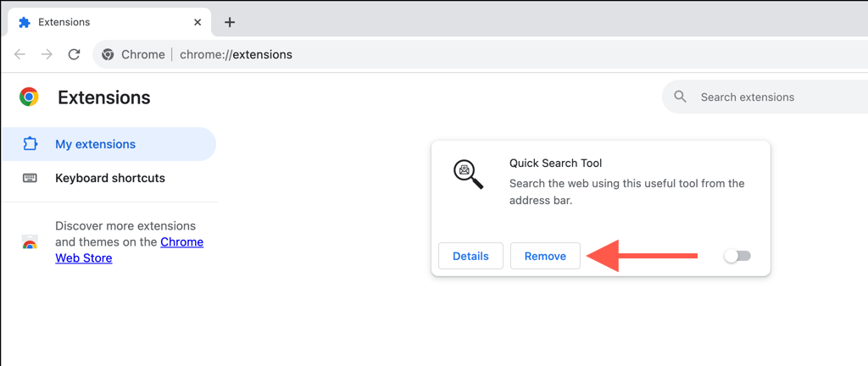Click the Chrome logo beside Extensions heading
868x366 pixels.
29,97
